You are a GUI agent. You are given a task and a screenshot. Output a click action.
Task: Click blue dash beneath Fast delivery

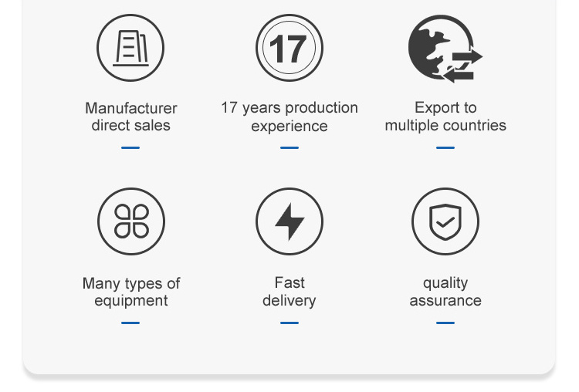289,323
